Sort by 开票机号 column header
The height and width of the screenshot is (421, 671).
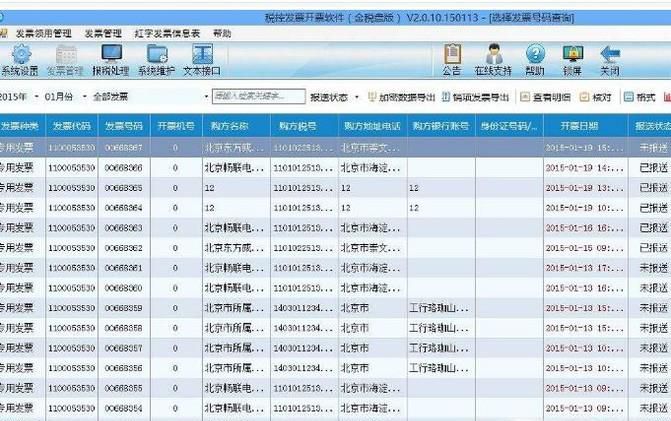(176, 126)
